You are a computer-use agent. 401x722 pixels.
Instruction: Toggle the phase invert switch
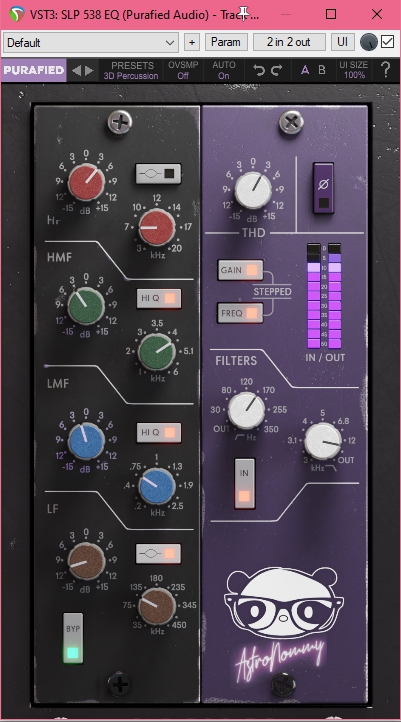tap(324, 188)
